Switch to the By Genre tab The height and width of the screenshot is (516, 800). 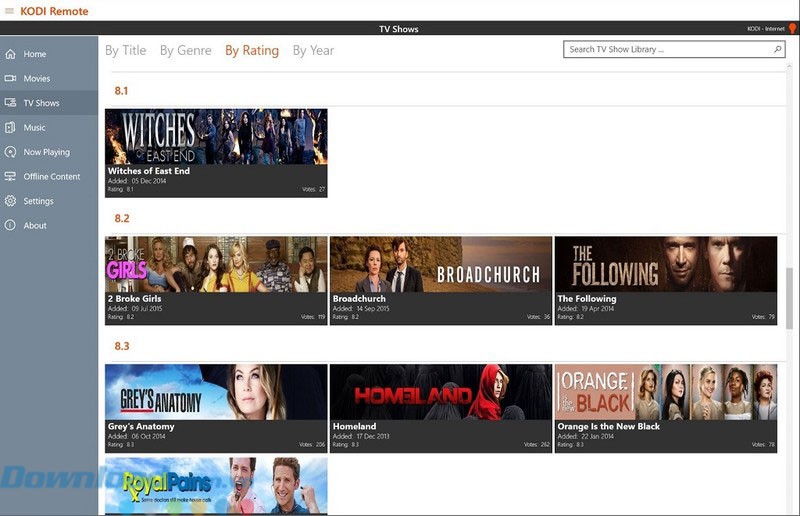(x=185, y=50)
